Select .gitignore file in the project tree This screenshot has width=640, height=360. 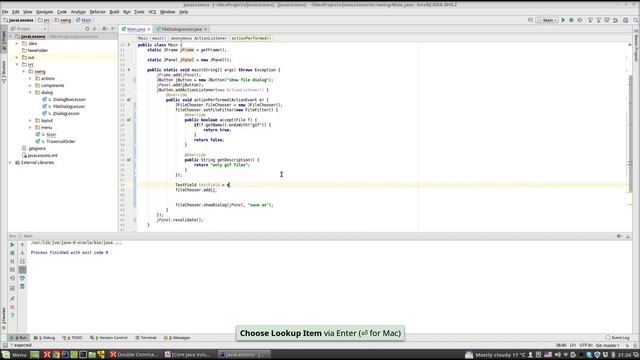pos(37,149)
